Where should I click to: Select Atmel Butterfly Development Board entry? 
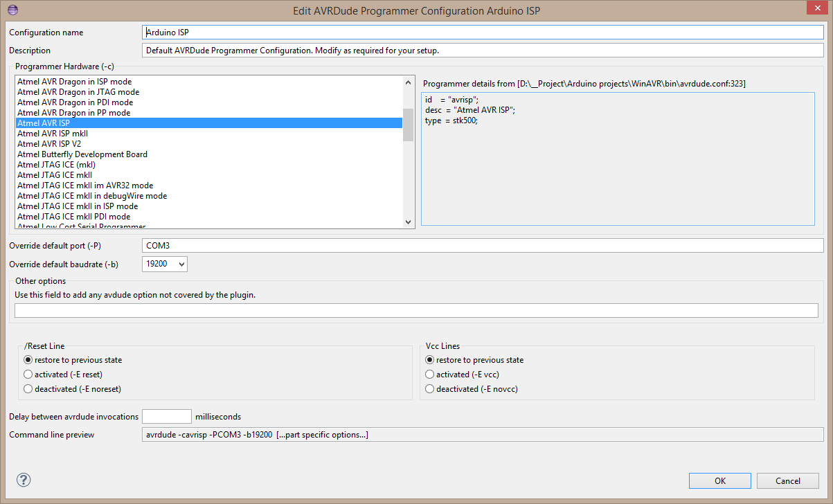point(82,154)
